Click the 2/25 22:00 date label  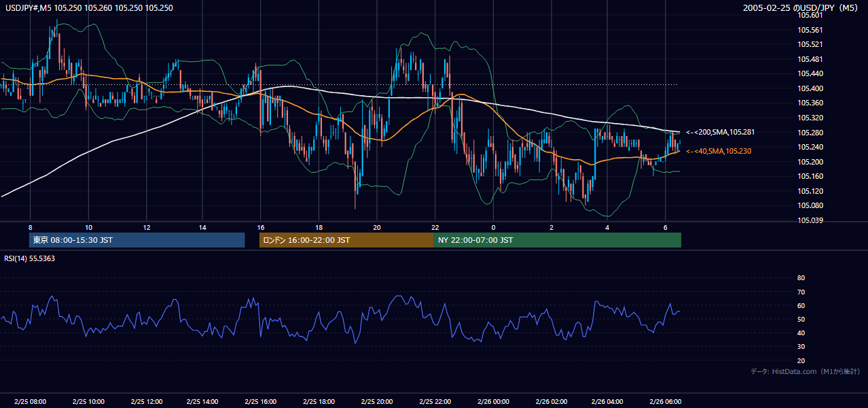coord(435,402)
